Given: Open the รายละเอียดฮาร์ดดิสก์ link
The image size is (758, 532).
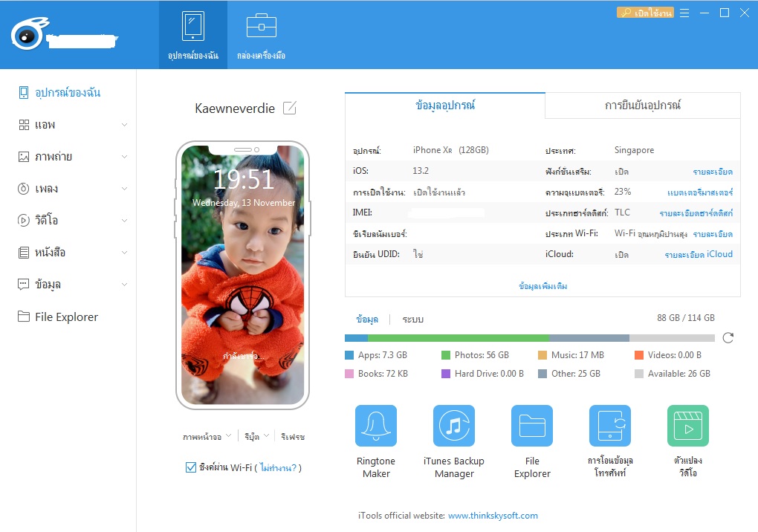Looking at the screenshot, I should (x=696, y=213).
